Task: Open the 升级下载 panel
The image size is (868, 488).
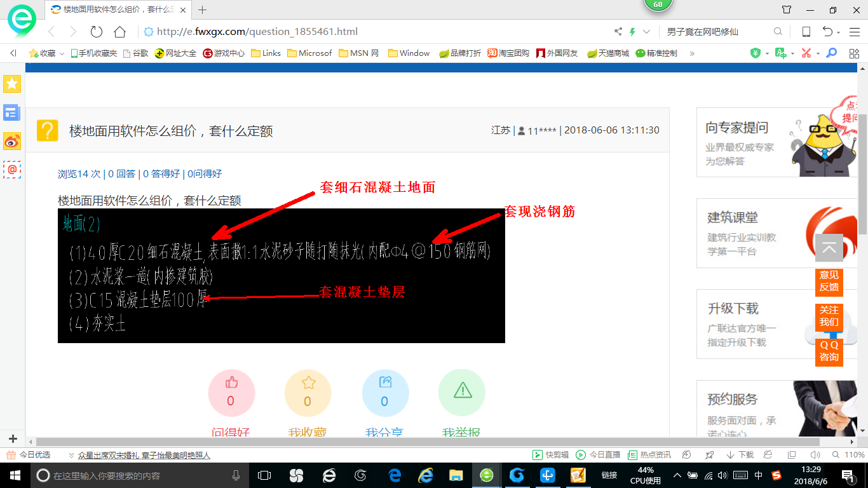Action: (778, 324)
